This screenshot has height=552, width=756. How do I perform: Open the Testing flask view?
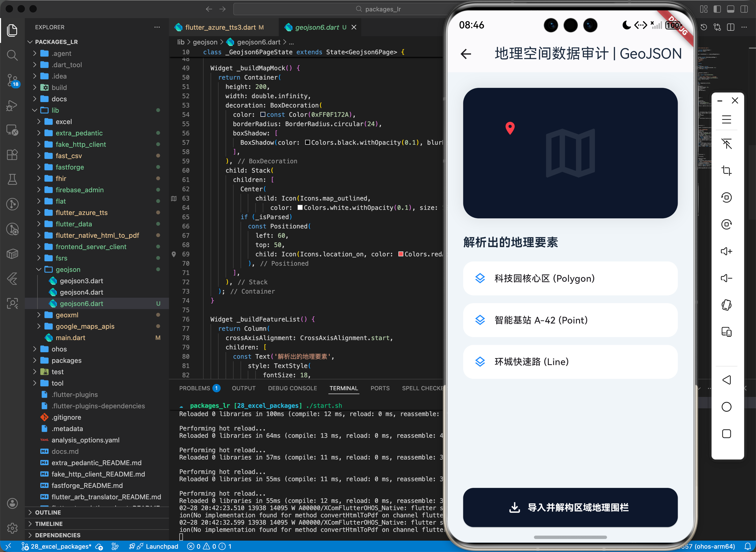click(x=12, y=179)
